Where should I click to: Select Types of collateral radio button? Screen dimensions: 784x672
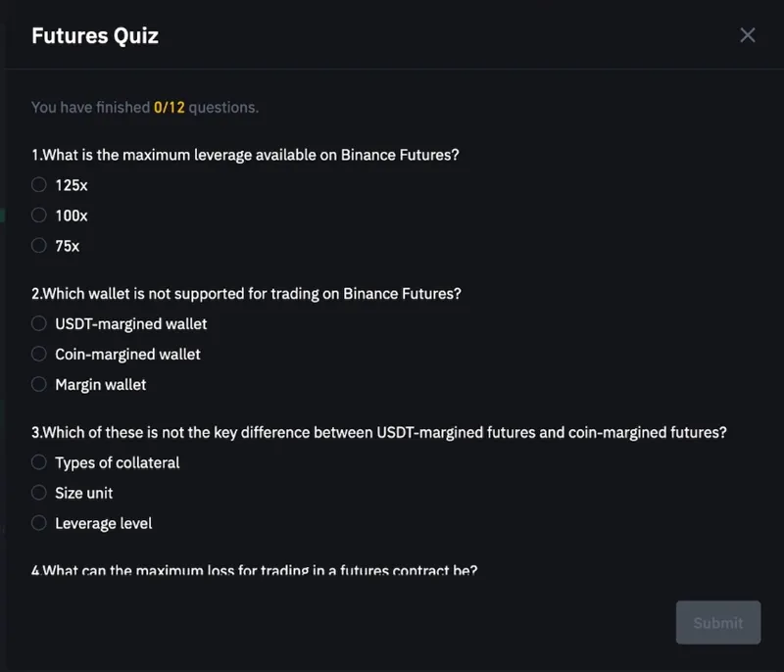point(39,462)
